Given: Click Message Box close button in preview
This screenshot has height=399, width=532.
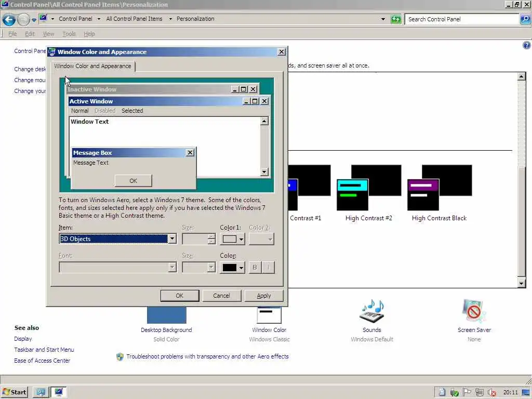Looking at the screenshot, I should 190,153.
